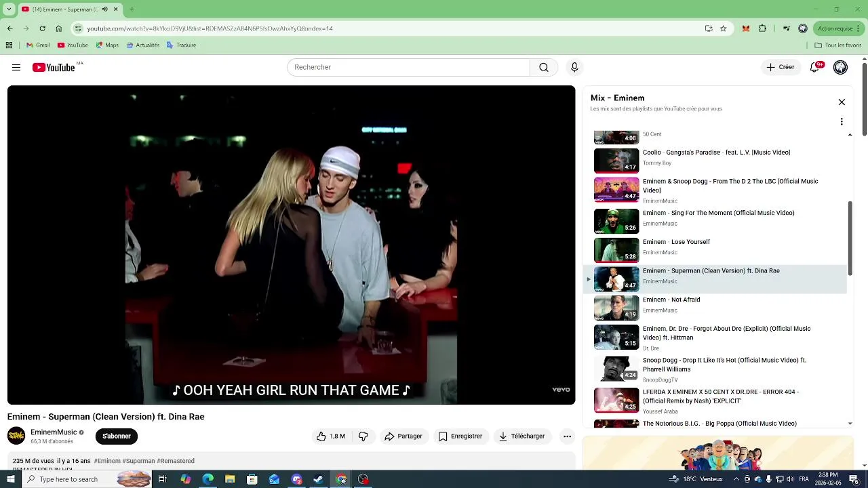Go back in the browser
Image resolution: width=868 pixels, height=488 pixels.
[x=9, y=28]
